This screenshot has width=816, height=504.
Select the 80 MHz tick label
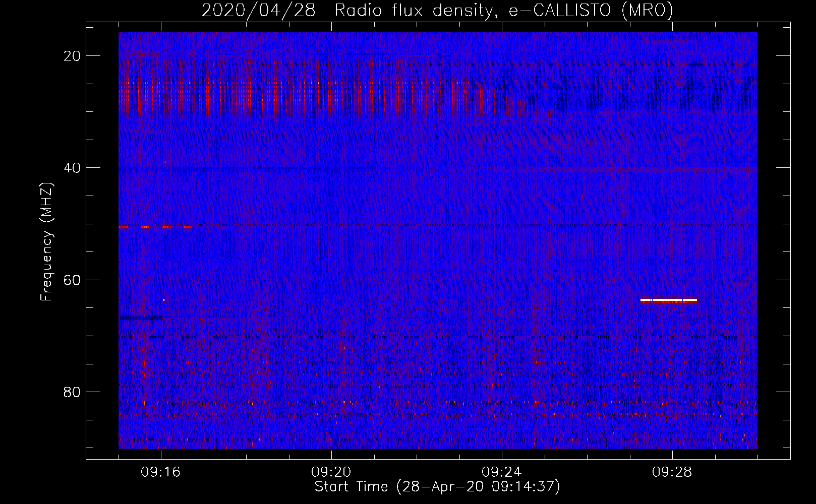click(72, 392)
